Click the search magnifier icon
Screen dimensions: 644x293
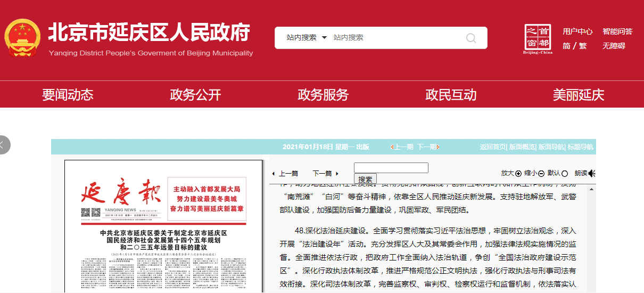tap(471, 38)
